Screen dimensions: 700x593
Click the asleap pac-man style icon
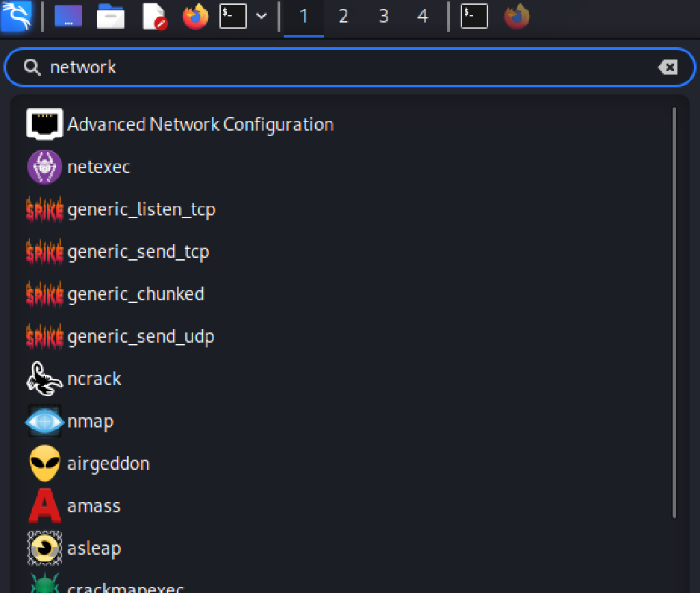tap(44, 548)
